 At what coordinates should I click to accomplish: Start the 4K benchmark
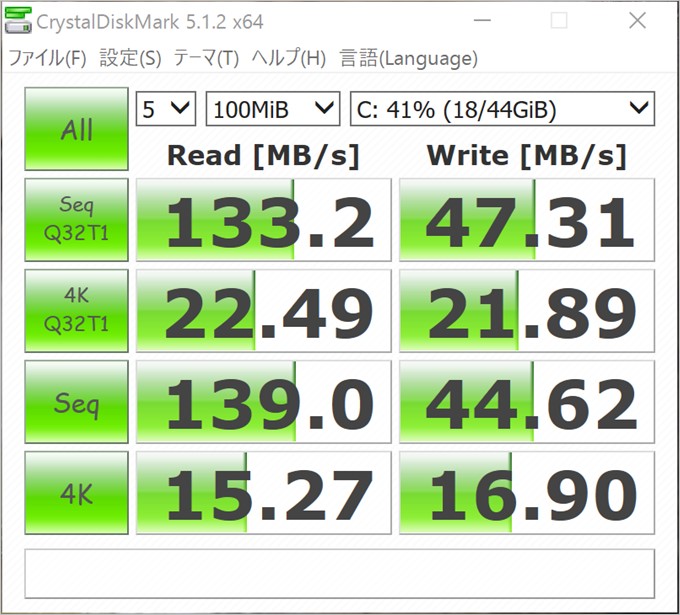[x=76, y=493]
